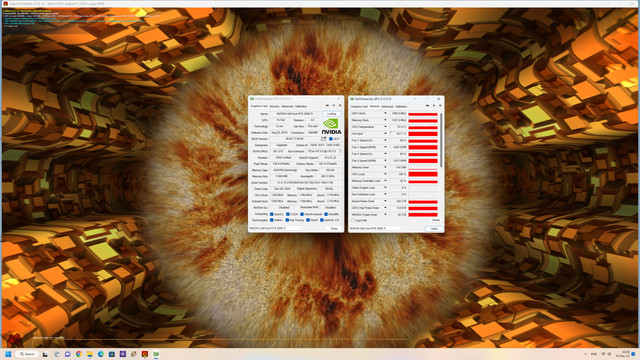Open the Fan 1 Speed (%) dropdown arrow
The width and height of the screenshot is (640, 360).
pos(385,140)
